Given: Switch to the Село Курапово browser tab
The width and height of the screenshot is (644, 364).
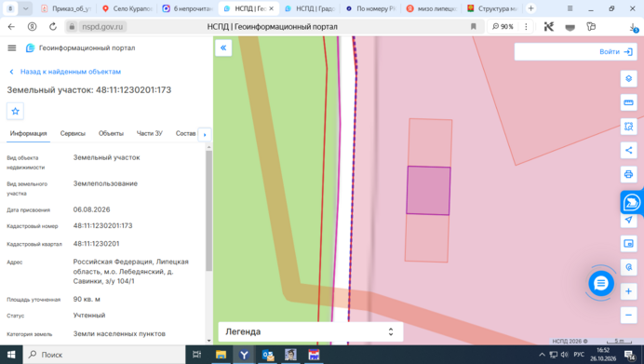Looking at the screenshot, I should [127, 8].
